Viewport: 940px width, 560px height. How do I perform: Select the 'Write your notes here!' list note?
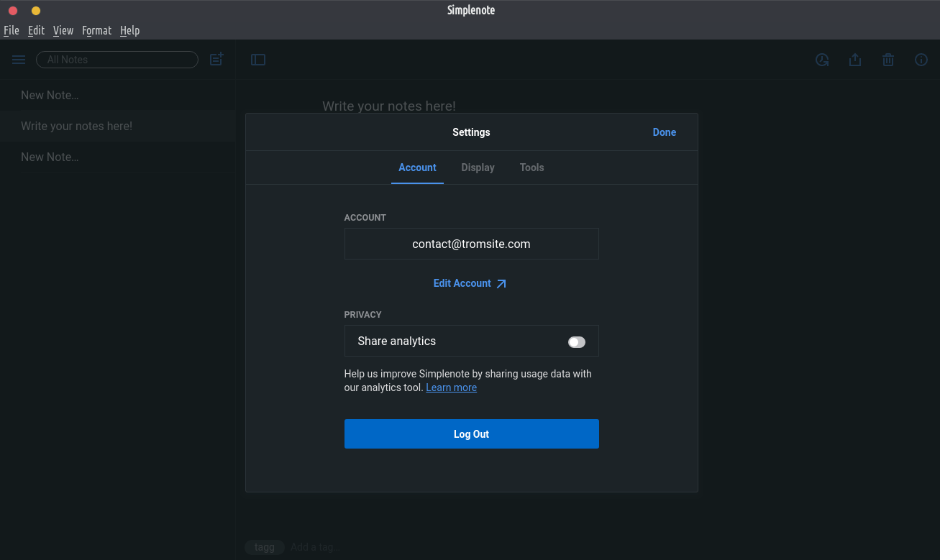click(x=118, y=126)
